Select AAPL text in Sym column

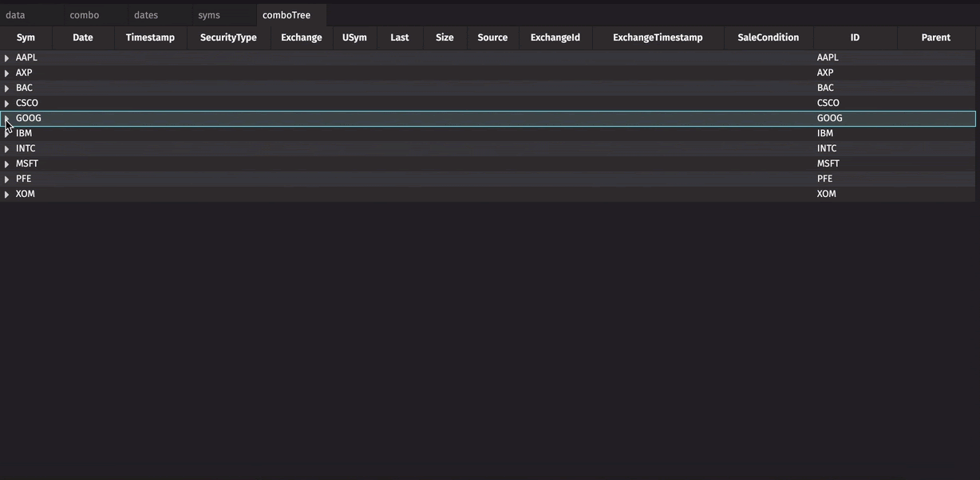coord(26,57)
